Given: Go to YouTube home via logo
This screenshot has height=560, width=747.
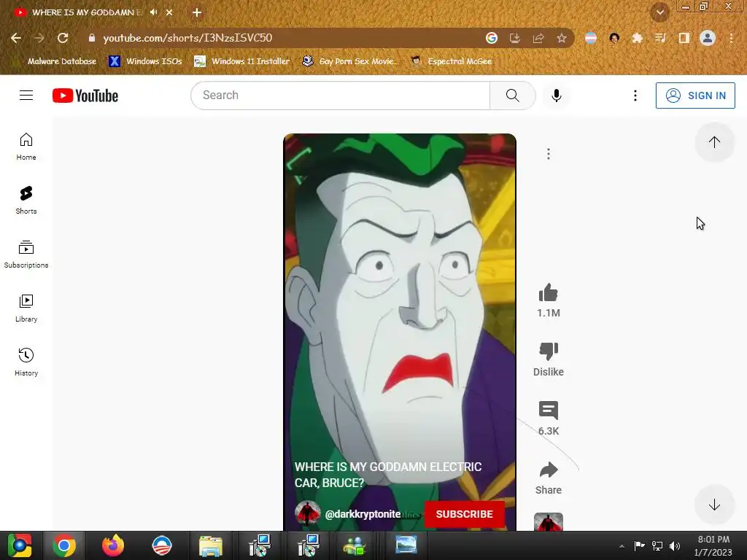Looking at the screenshot, I should pos(85,96).
